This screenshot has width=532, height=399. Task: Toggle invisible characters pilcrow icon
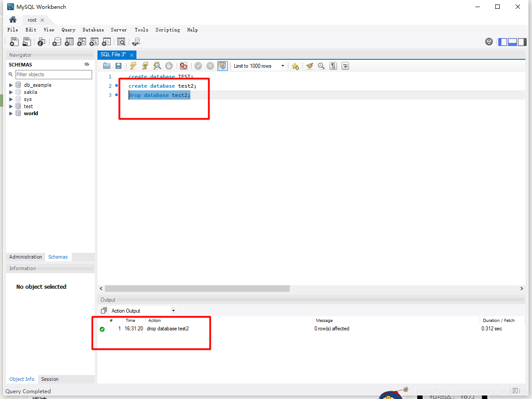333,66
